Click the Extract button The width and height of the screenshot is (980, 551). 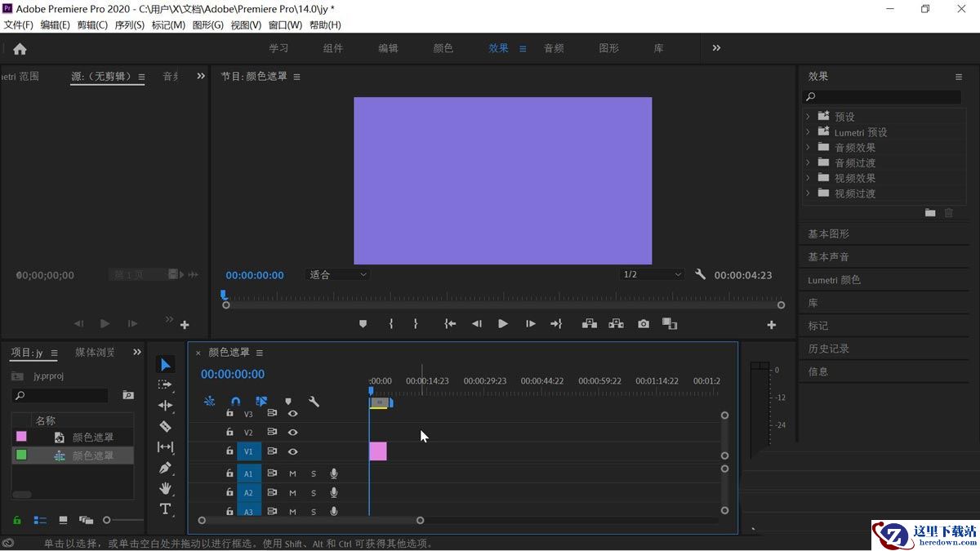(616, 324)
